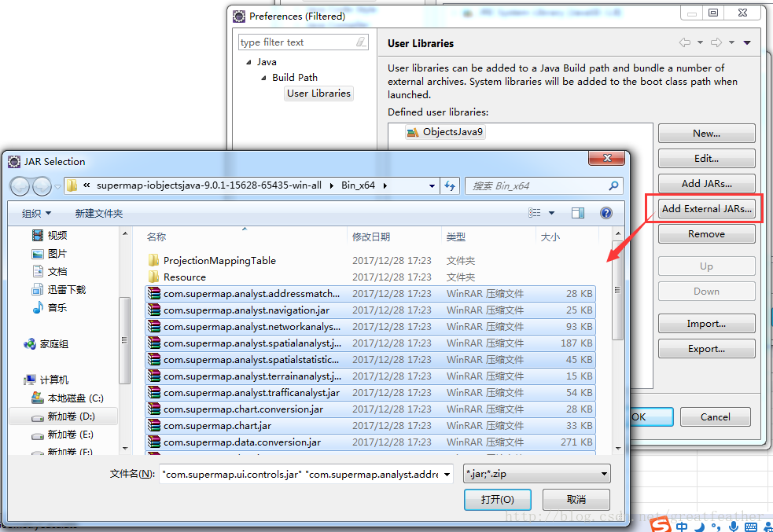Click Export... button in Preferences
Screen dimensions: 773x532
click(706, 349)
